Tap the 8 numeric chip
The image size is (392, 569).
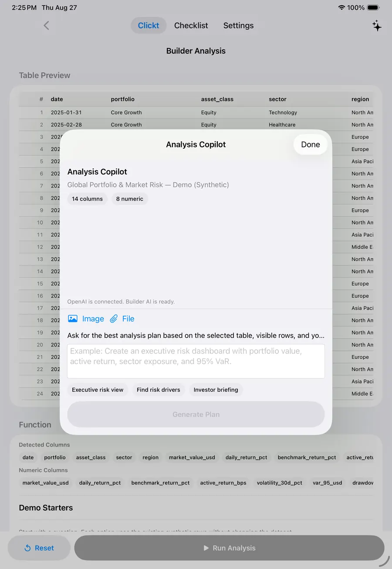point(130,199)
